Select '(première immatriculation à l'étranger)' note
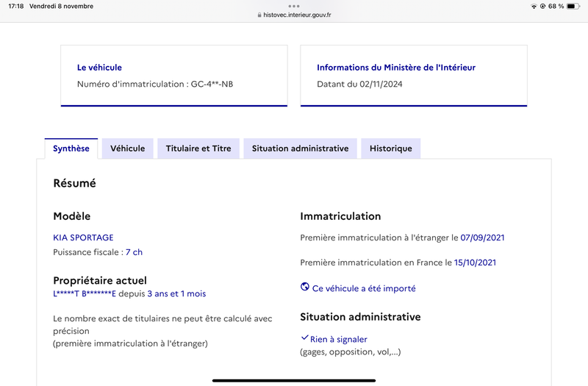The image size is (588, 386). [x=130, y=343]
